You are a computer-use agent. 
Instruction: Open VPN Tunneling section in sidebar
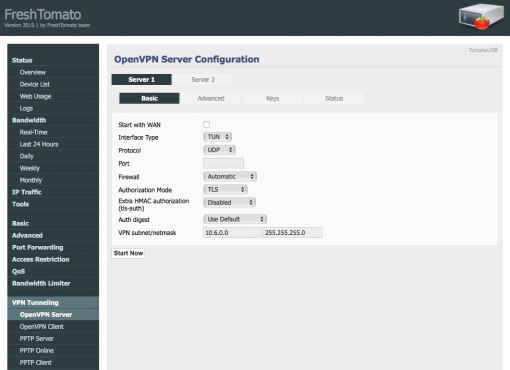pos(53,303)
